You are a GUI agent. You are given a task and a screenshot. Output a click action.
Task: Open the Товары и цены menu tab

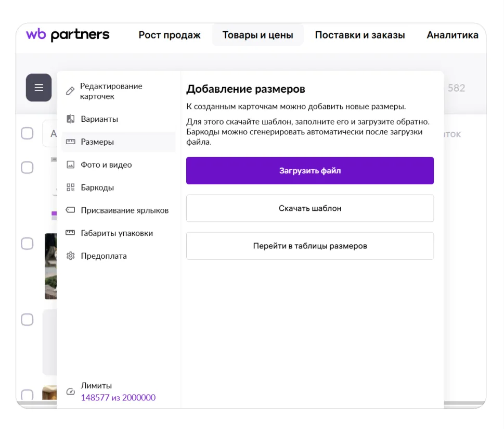[x=257, y=35]
